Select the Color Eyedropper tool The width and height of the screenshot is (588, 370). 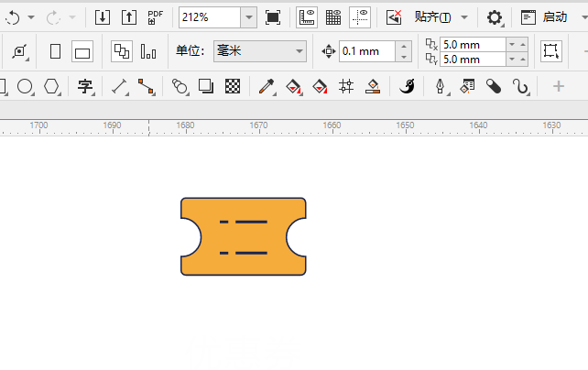(x=267, y=87)
